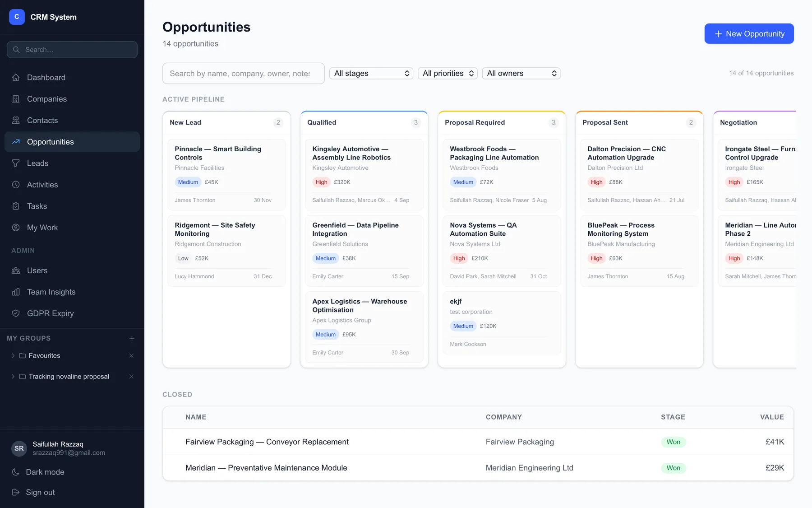Screen dimensions: 812x508
Task: Click the Proposal Sent column header
Action: 639,122
